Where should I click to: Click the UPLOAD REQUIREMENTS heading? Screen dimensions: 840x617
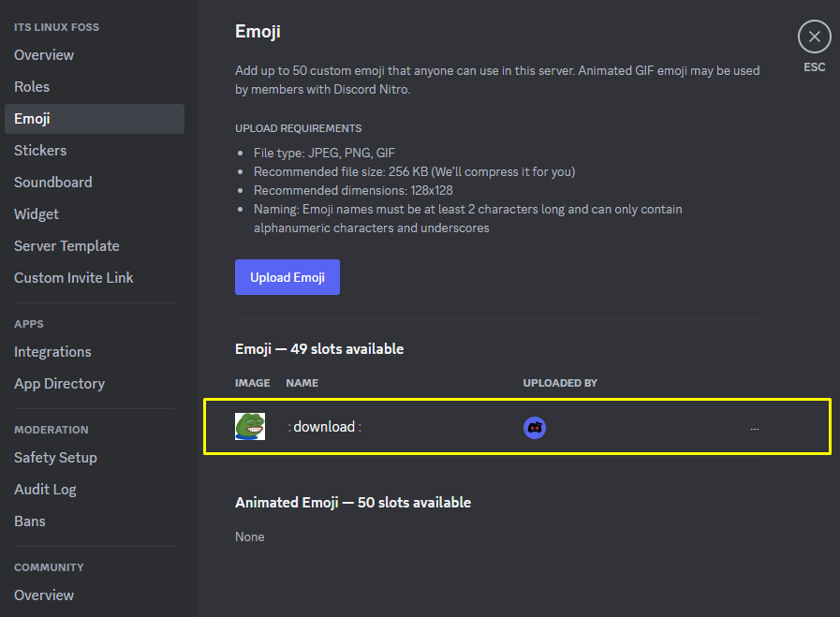(x=299, y=128)
